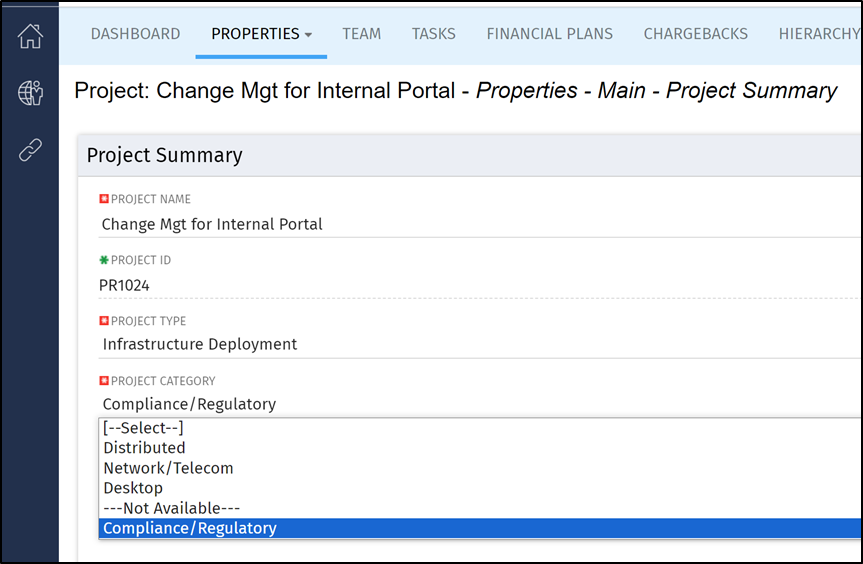This screenshot has width=863, height=564.
Task: Choose Desktop from the category options
Action: pos(133,488)
